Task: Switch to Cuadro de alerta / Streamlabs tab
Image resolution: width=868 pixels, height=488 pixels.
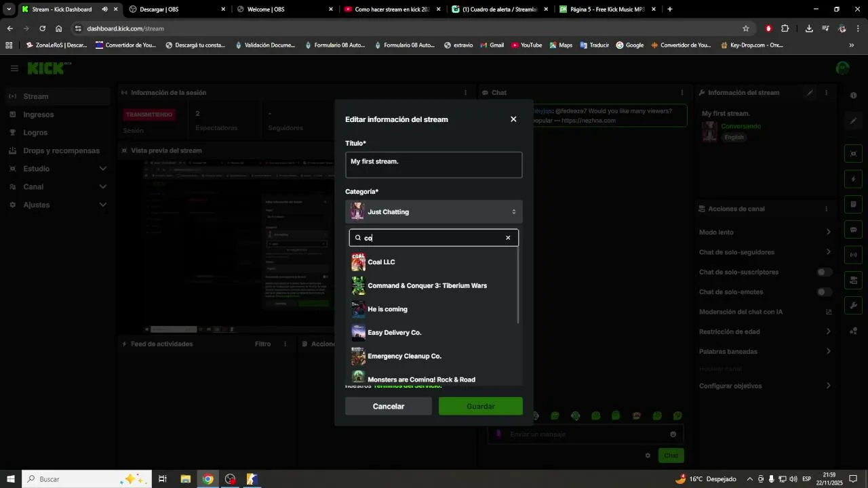Action: pos(501,9)
